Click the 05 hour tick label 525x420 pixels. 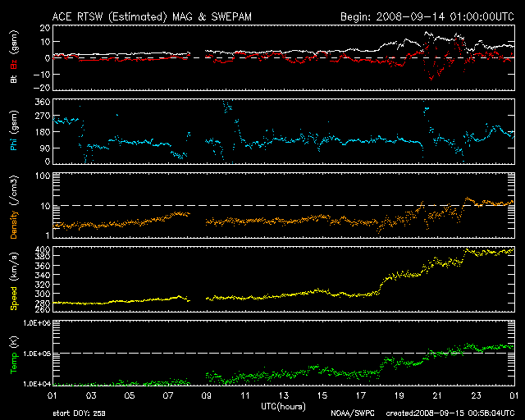click(130, 396)
